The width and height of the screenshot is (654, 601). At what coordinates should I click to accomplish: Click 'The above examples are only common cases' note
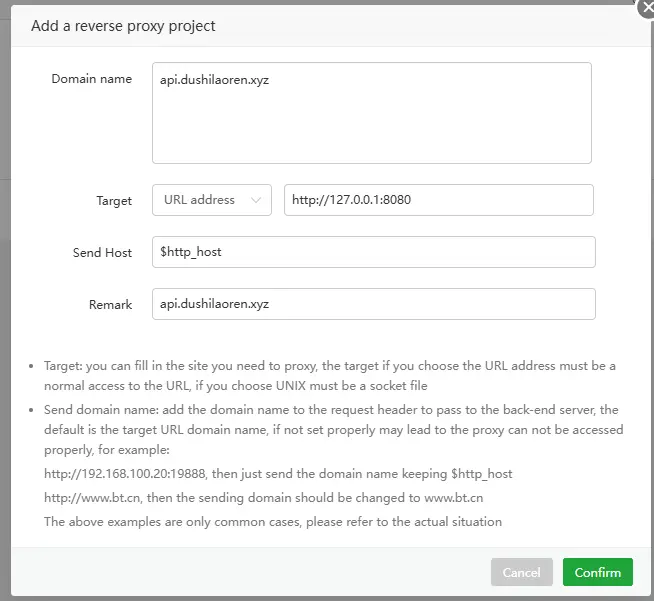[273, 522]
